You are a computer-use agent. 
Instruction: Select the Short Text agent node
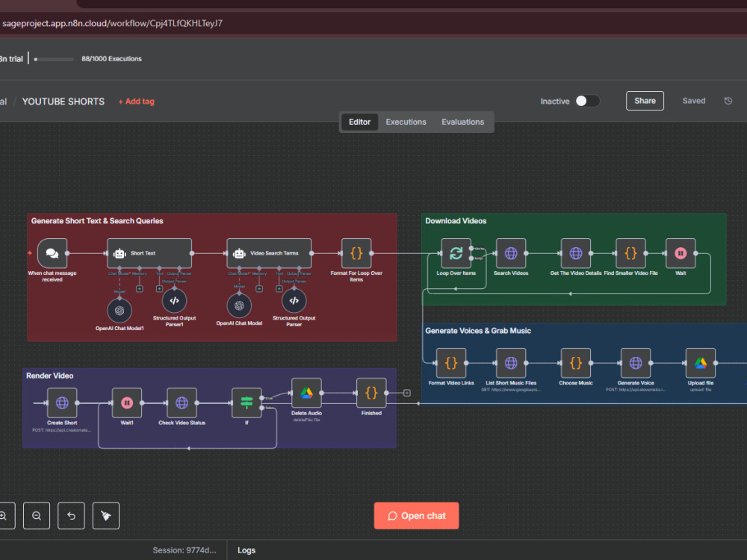[x=149, y=253]
